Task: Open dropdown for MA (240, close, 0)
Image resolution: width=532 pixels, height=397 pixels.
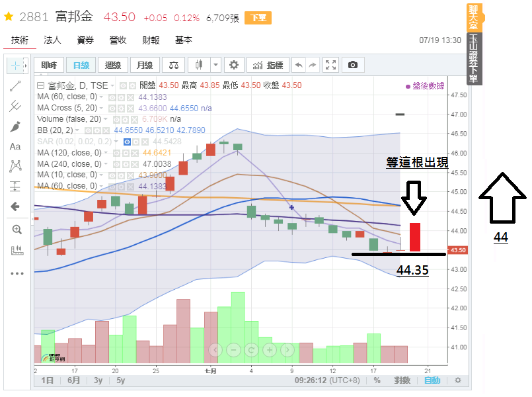Action: tap(106, 164)
